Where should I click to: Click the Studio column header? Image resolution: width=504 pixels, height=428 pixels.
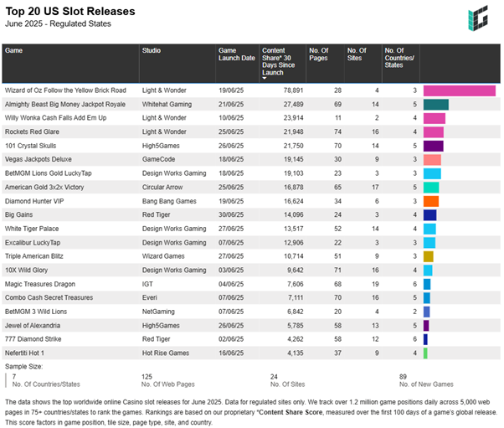[152, 50]
